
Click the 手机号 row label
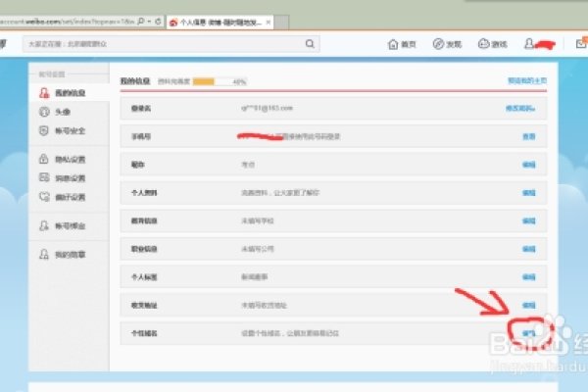[141, 136]
